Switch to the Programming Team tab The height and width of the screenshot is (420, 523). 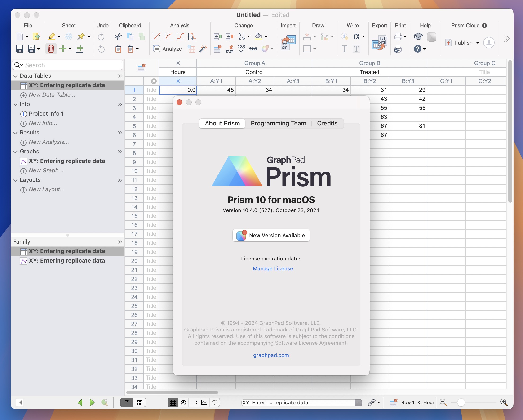pyautogui.click(x=278, y=123)
